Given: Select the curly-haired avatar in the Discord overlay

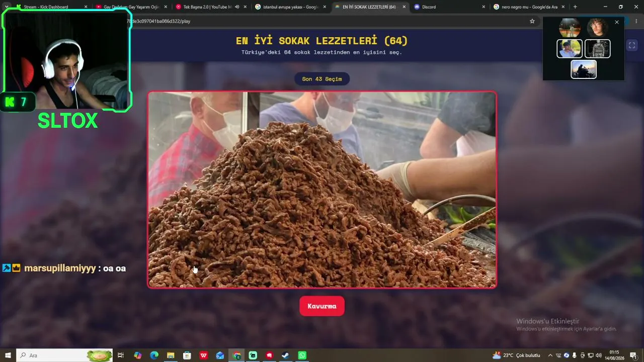Looking at the screenshot, I should [597, 28].
